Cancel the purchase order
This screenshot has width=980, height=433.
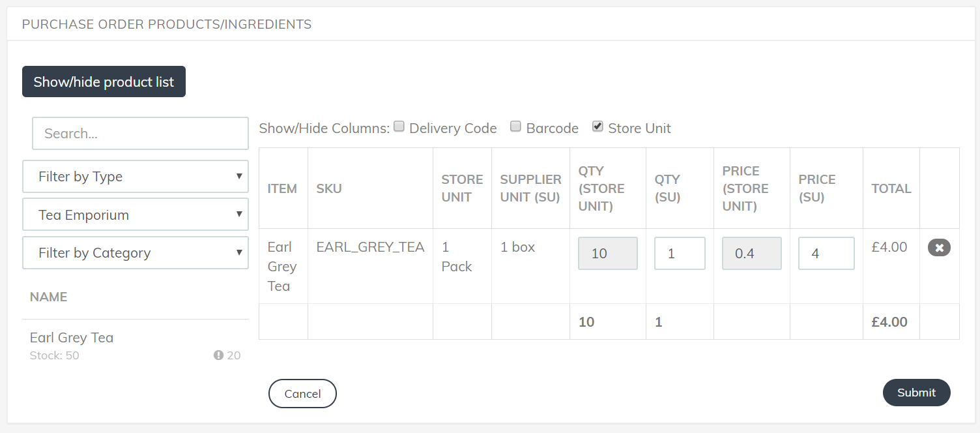click(x=302, y=393)
